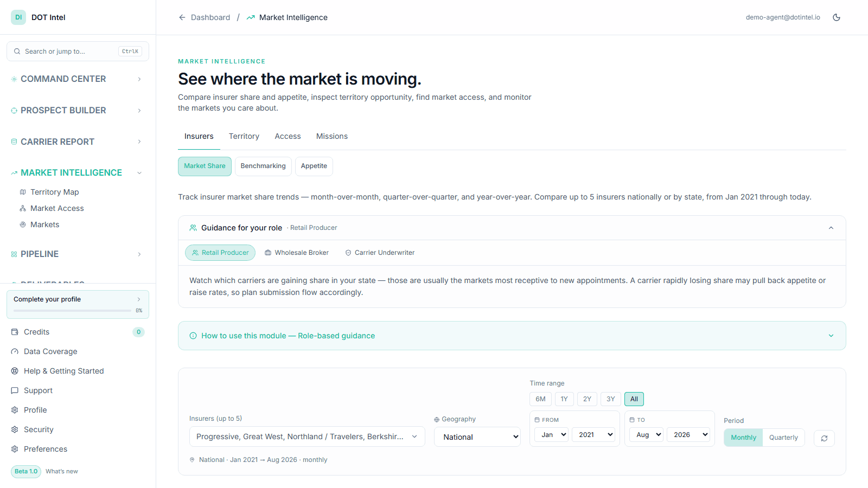Open the Missions tab
Image resolution: width=868 pixels, height=488 pixels.
332,136
